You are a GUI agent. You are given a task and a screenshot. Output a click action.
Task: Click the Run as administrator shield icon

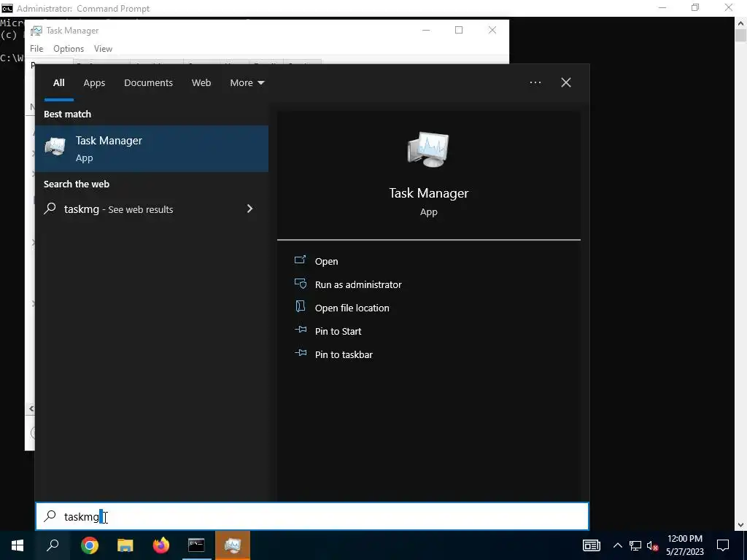tap(300, 284)
